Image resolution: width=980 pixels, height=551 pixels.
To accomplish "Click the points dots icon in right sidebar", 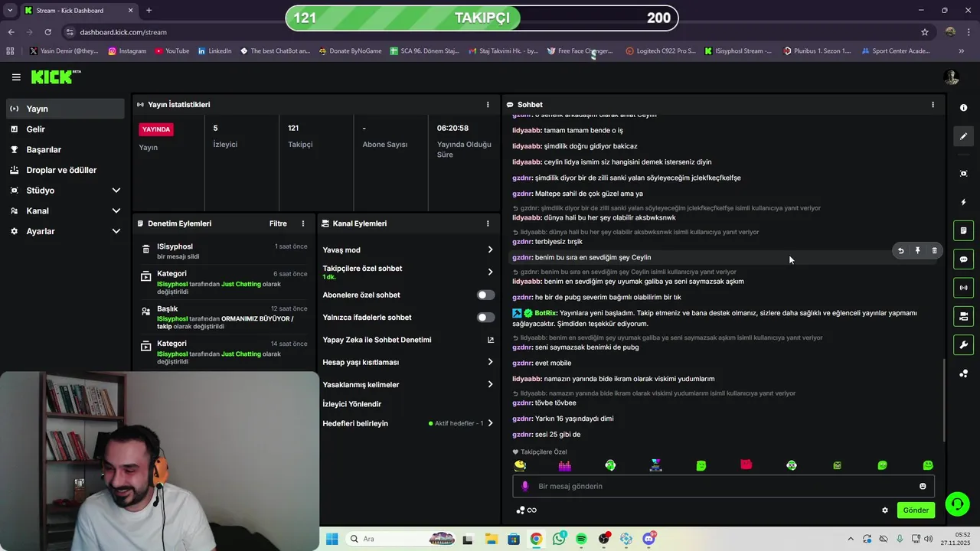I will tap(963, 373).
